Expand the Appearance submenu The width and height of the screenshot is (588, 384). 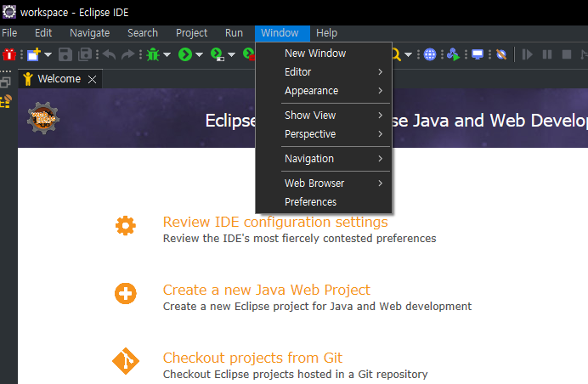[324, 91]
